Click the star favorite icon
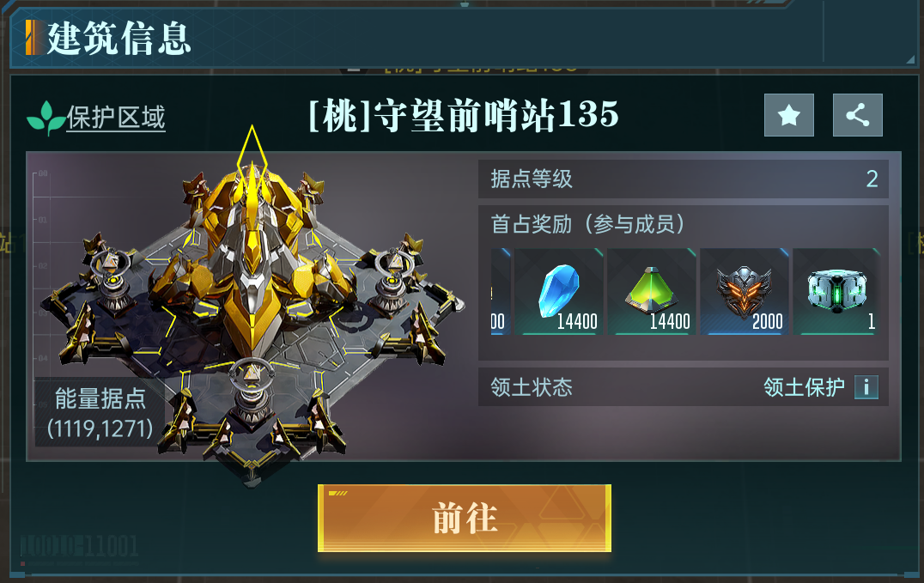 [789, 115]
